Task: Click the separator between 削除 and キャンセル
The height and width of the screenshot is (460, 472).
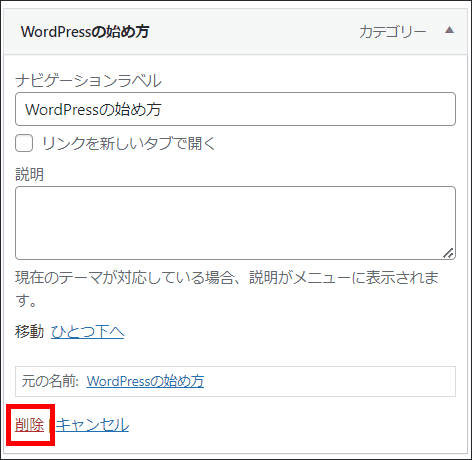Action: [49, 425]
